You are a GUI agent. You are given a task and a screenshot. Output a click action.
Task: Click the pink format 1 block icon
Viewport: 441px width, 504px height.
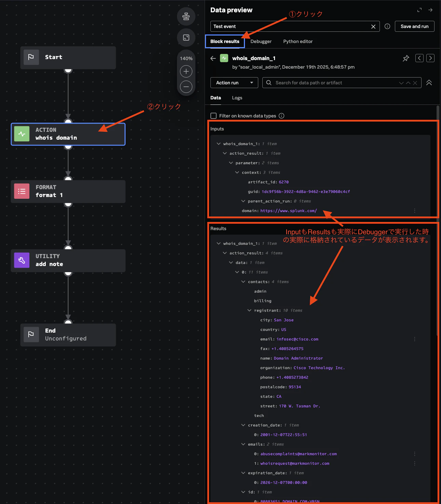pos(22,192)
